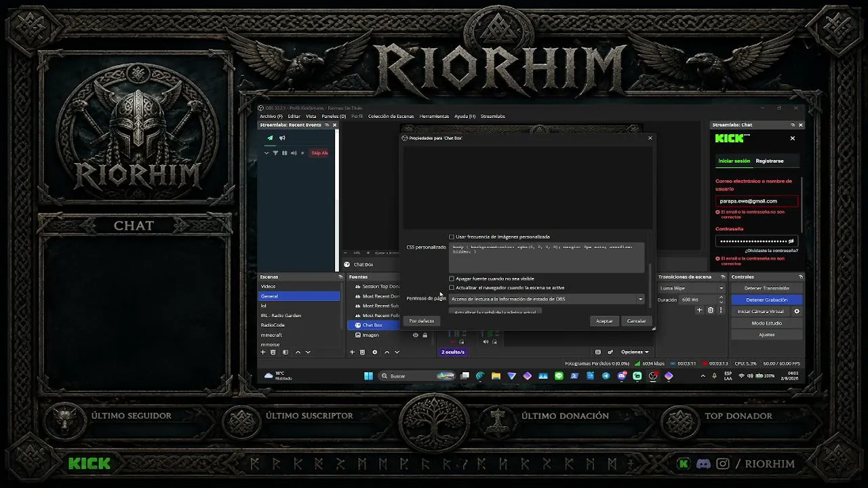Enable Apagar fuente cuando no sea visible

pos(452,279)
